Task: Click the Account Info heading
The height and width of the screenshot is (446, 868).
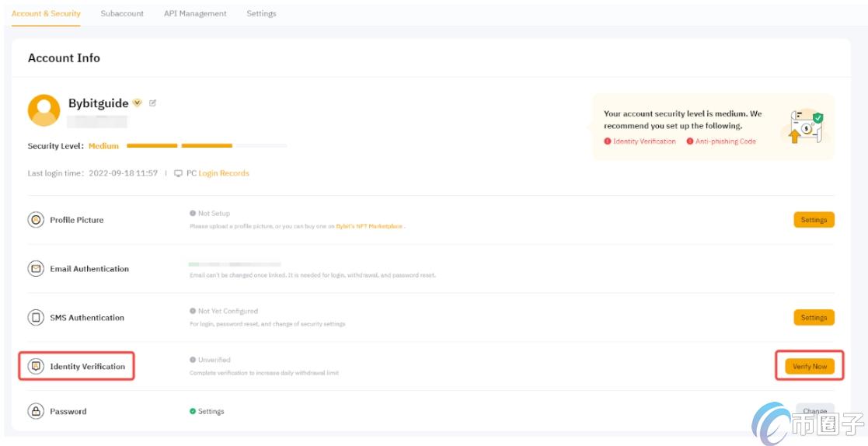Action: 64,58
